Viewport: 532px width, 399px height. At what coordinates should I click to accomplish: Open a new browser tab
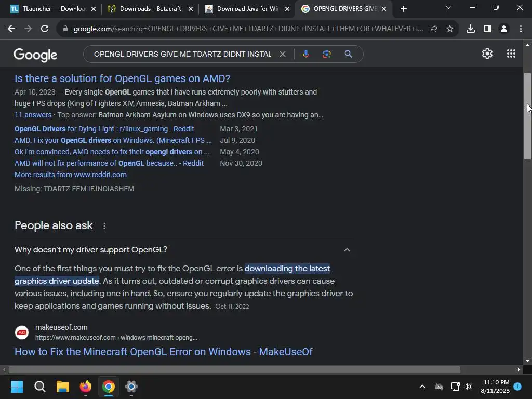coord(403,9)
